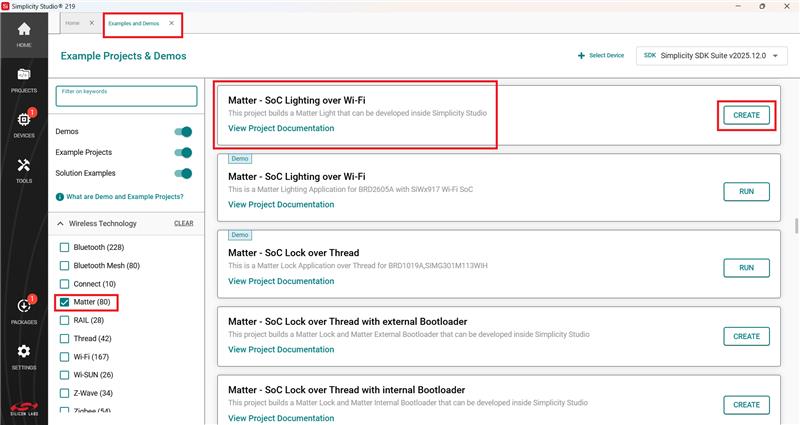Open the Home view in sidebar
Viewport: 800px width, 425px height.
click(24, 34)
